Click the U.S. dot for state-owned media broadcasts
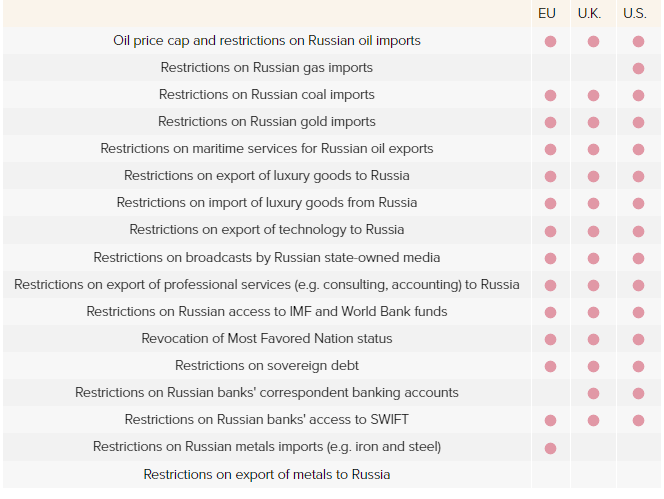Image resolution: width=664 pixels, height=499 pixels. [638, 257]
